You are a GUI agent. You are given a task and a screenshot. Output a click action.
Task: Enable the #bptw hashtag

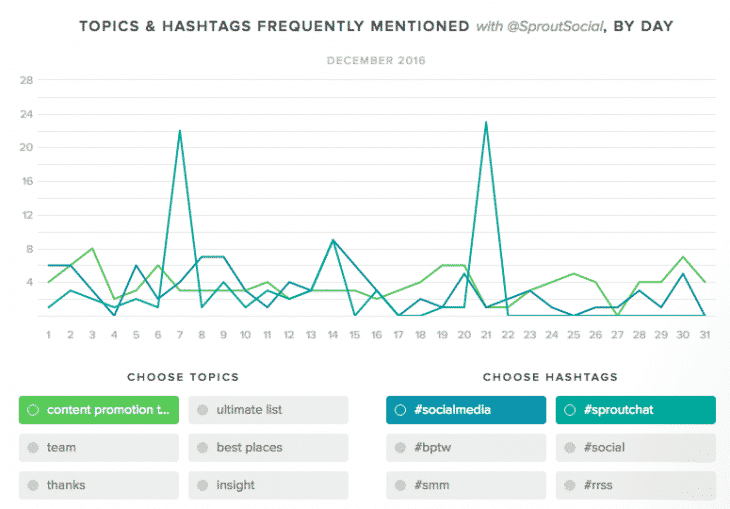click(466, 448)
